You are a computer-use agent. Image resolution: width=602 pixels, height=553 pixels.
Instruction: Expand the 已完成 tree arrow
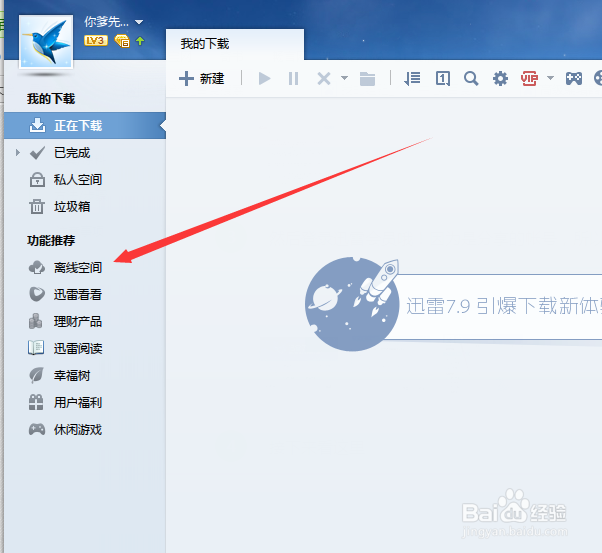pyautogui.click(x=18, y=152)
